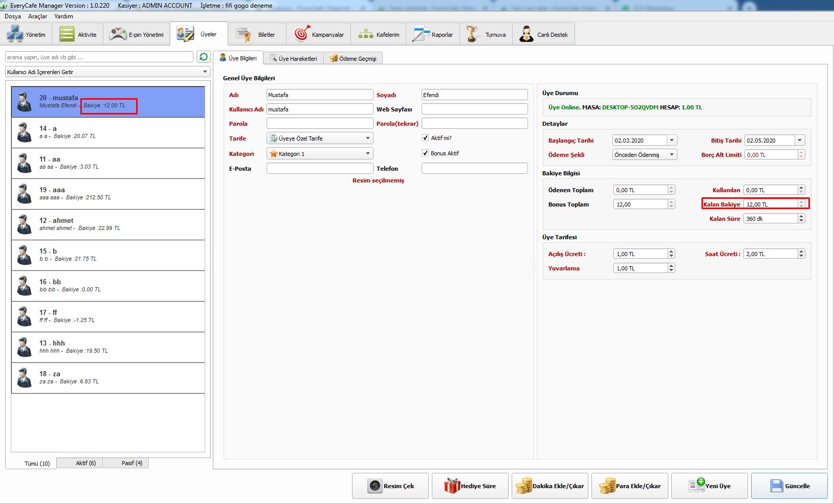Screen dimensions: 834x504
Task: Disable the Bonus Aktif checkbox
Action: [x=425, y=153]
